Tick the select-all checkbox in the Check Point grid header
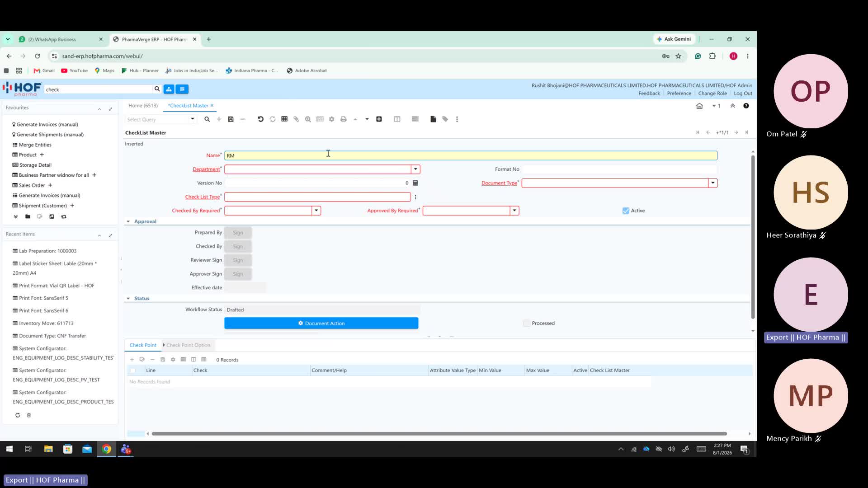This screenshot has width=868, height=488. tap(132, 371)
